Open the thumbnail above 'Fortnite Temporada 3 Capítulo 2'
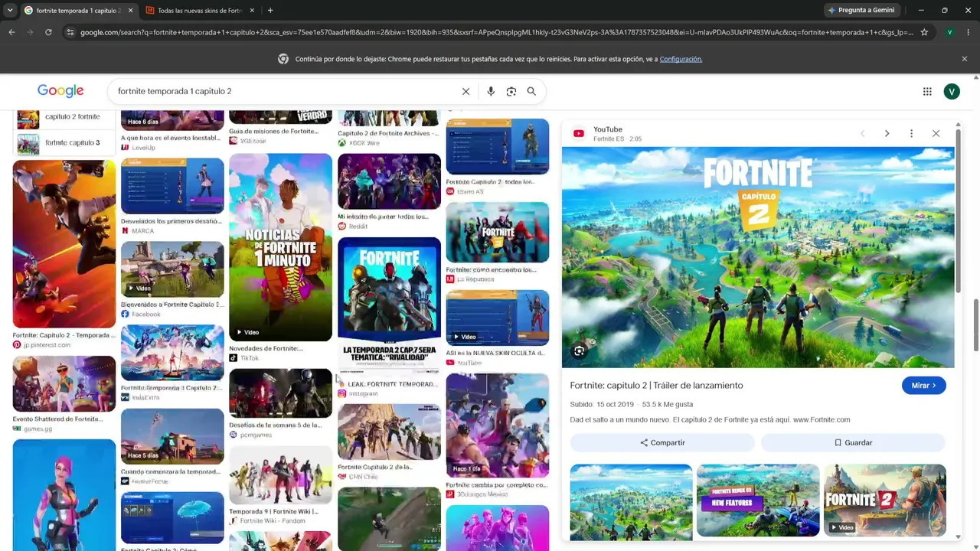980x551 pixels. coord(172,353)
